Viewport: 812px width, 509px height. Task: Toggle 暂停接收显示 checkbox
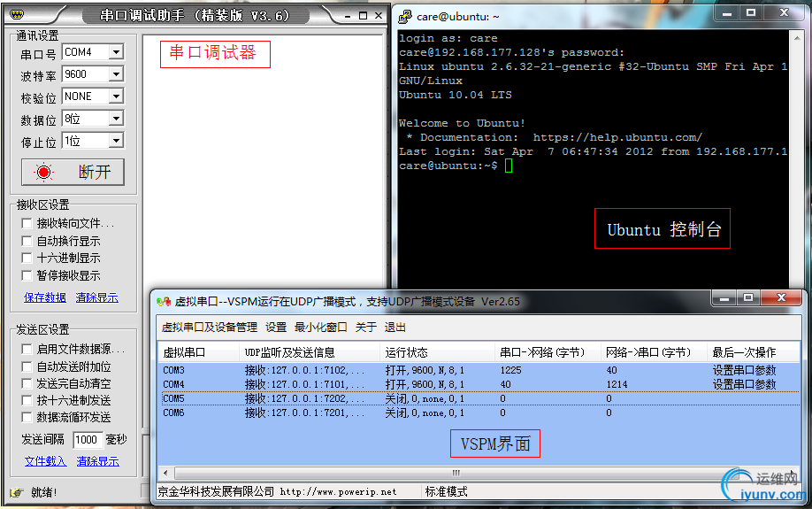coord(27,275)
